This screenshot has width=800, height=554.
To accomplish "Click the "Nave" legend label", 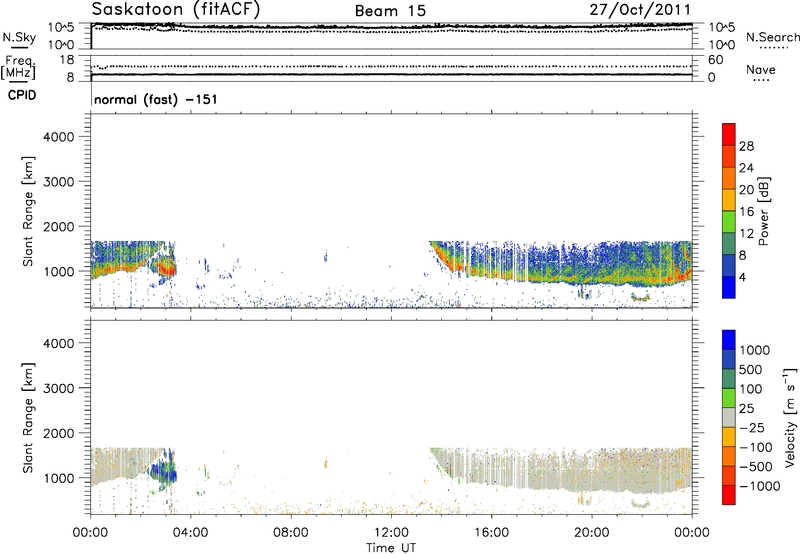I will pos(760,70).
